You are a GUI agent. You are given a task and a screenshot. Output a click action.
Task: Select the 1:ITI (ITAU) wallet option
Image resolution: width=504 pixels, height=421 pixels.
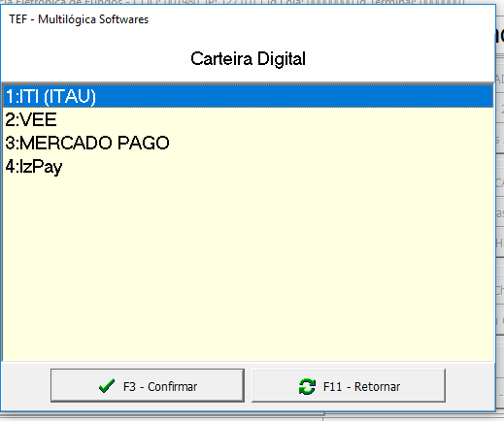[248, 96]
